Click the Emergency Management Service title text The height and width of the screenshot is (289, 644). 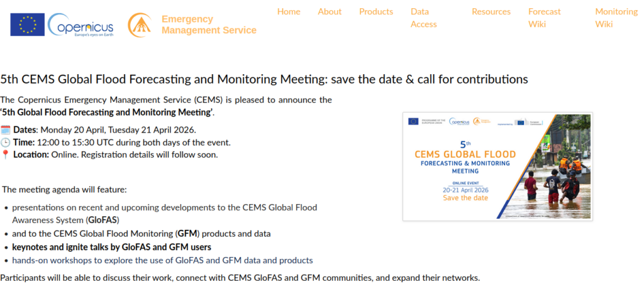[x=209, y=25]
